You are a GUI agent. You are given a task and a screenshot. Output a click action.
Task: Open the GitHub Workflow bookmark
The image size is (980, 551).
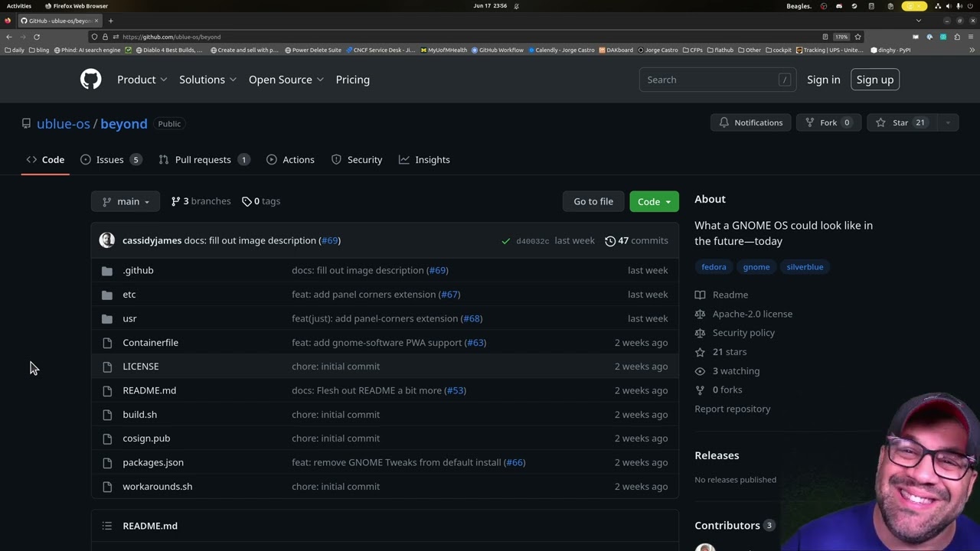pos(498,50)
